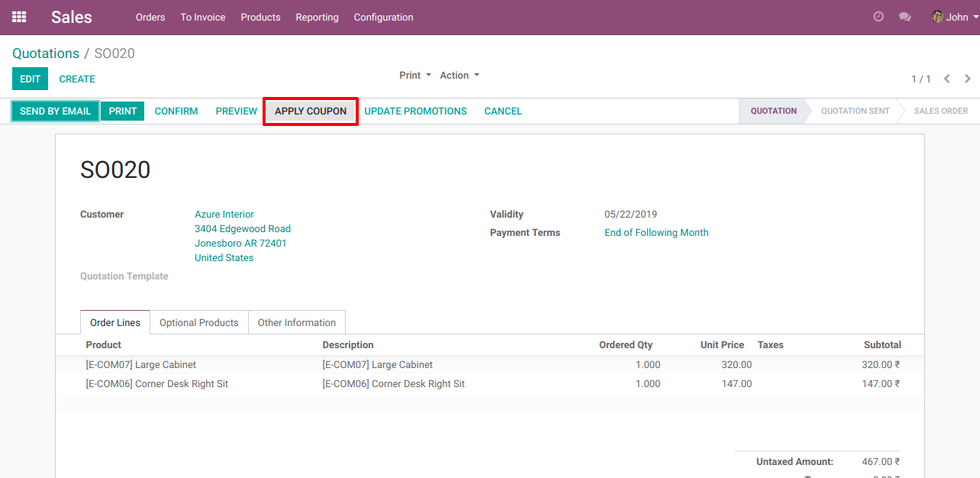Open John's user menu
Image resolution: width=980 pixels, height=478 pixels.
950,17
